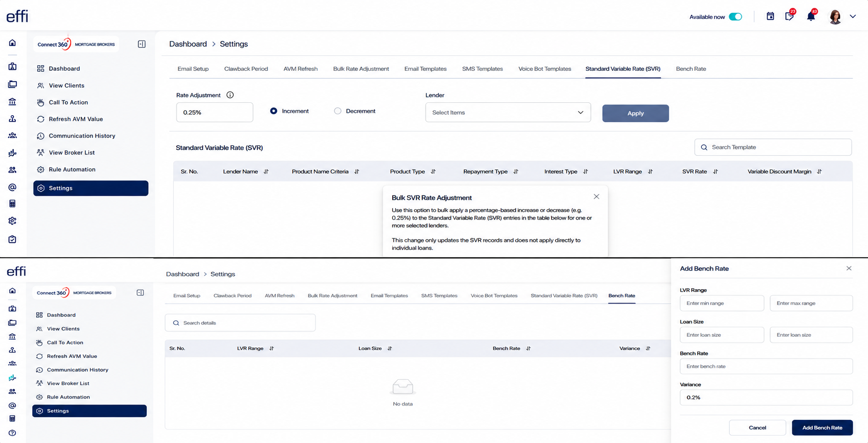Switch to Bench Rate tab in top window

(x=691, y=69)
